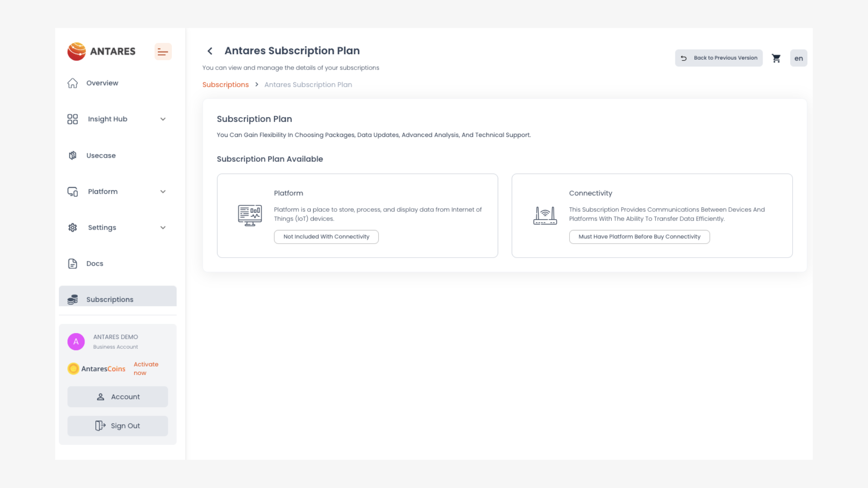Select Subscriptions in the sidebar
The image size is (868, 488).
tap(109, 299)
